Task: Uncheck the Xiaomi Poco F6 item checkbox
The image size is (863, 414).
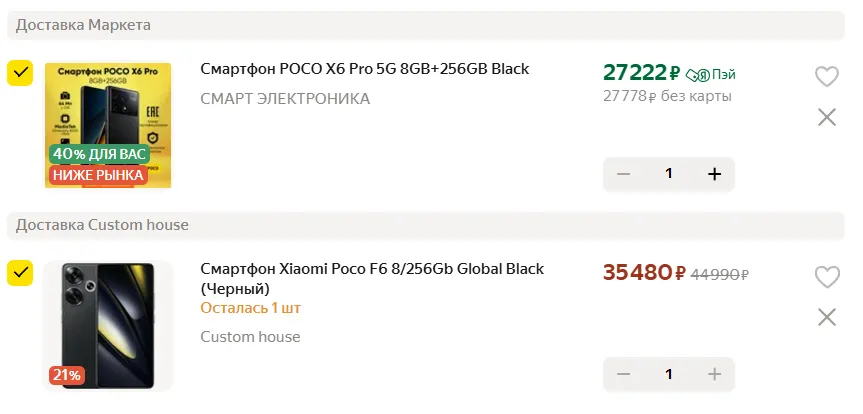Action: (20, 272)
